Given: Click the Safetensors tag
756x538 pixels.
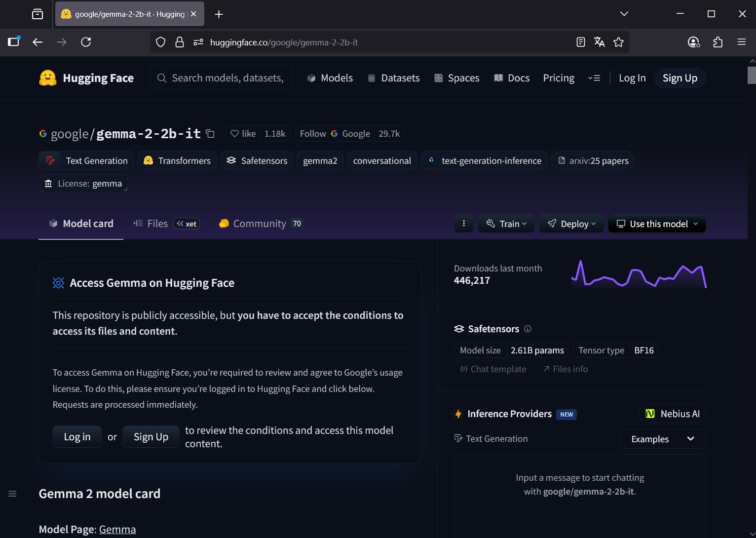Looking at the screenshot, I should click(257, 160).
